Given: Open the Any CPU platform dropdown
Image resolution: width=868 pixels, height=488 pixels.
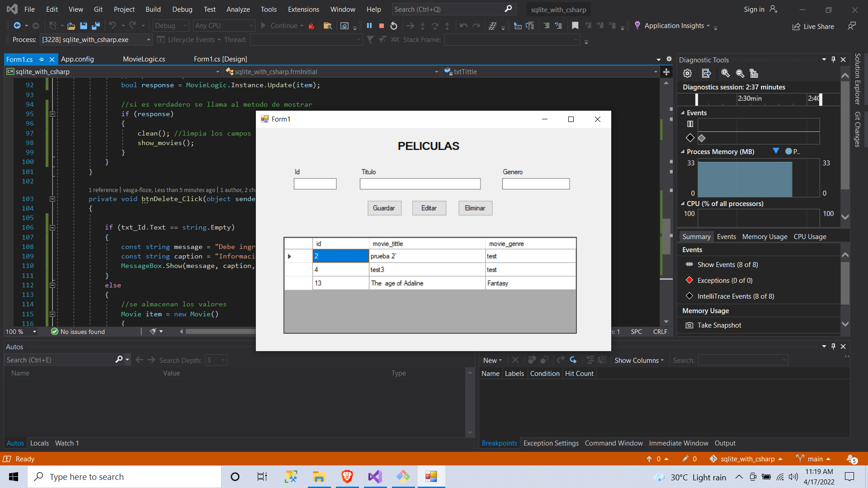Looking at the screenshot, I should click(x=224, y=26).
